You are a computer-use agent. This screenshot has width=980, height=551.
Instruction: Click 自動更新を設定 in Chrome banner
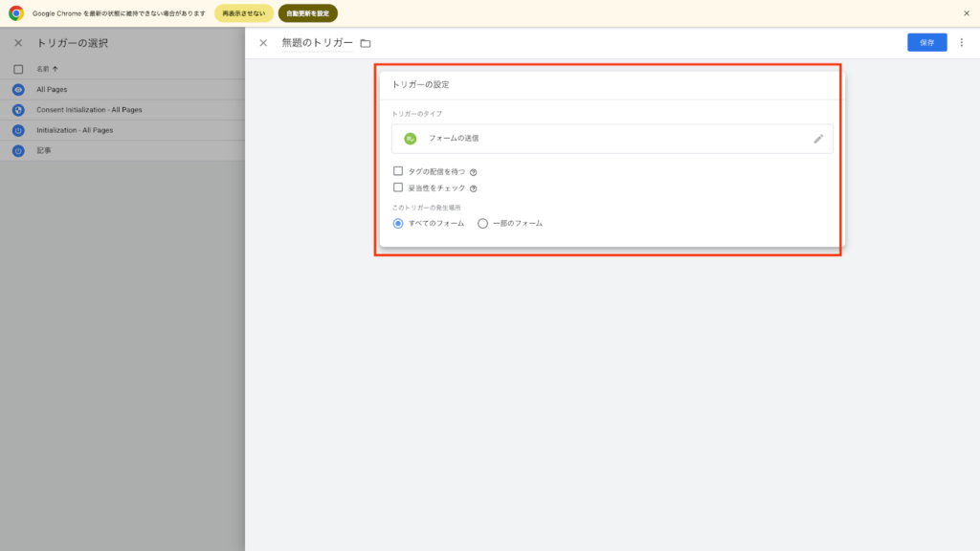tap(308, 13)
